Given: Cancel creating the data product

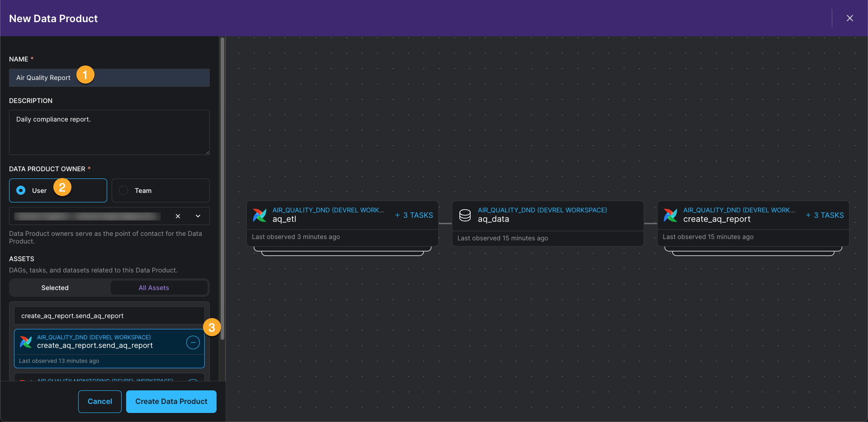Looking at the screenshot, I should click(x=99, y=401).
